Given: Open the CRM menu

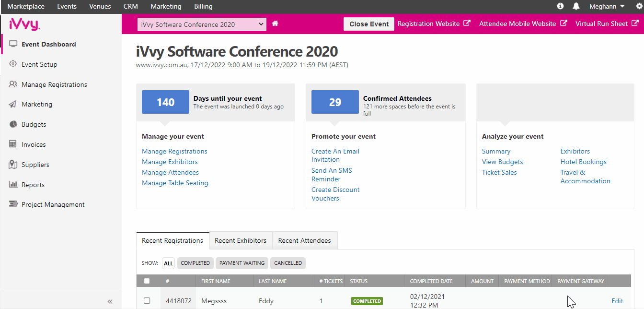Looking at the screenshot, I should click(131, 7).
